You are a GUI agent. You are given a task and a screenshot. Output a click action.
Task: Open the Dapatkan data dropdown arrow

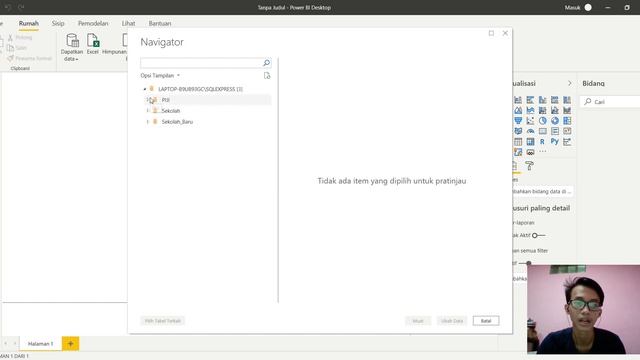pyautogui.click(x=76, y=60)
